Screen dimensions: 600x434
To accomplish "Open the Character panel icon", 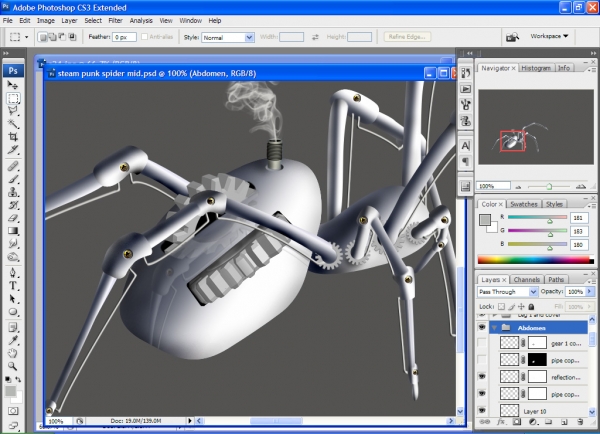I will pyautogui.click(x=465, y=146).
